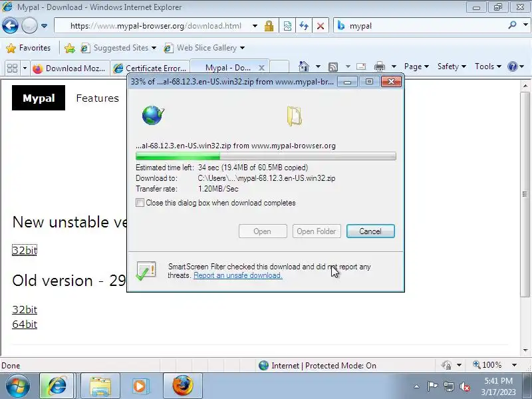532x399 pixels.
Task: Click the old version 32bit link
Action: (x=25, y=309)
